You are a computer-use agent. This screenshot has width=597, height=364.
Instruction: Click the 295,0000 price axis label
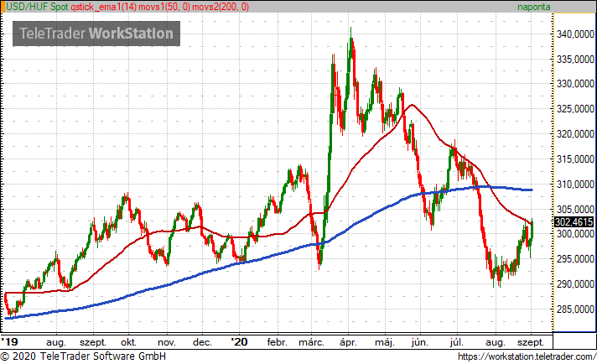click(x=575, y=259)
